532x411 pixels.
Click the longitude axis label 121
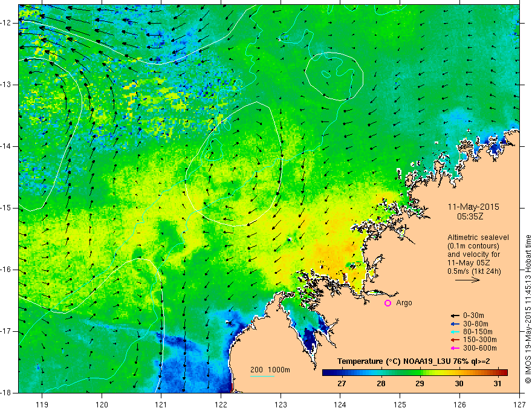pos(161,404)
